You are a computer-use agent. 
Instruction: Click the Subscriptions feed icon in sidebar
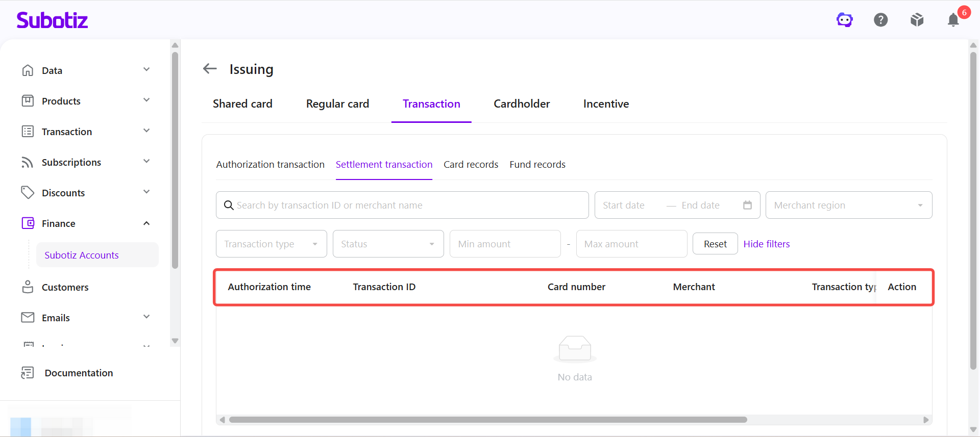pyautogui.click(x=28, y=162)
